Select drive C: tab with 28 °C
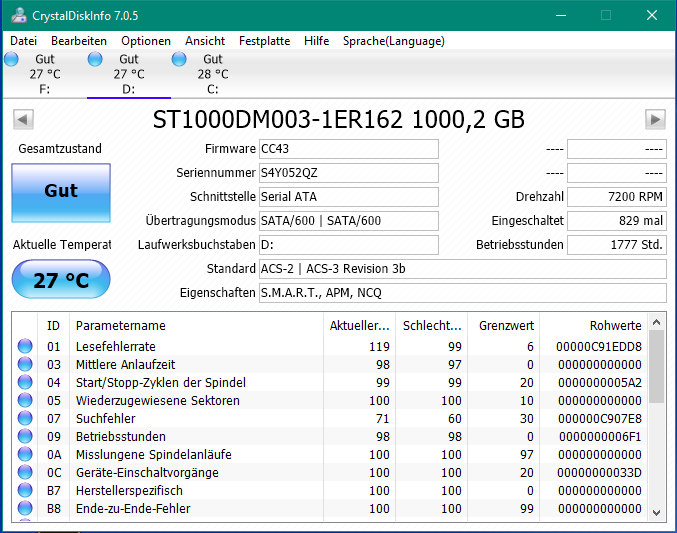677x533 pixels. (x=213, y=74)
